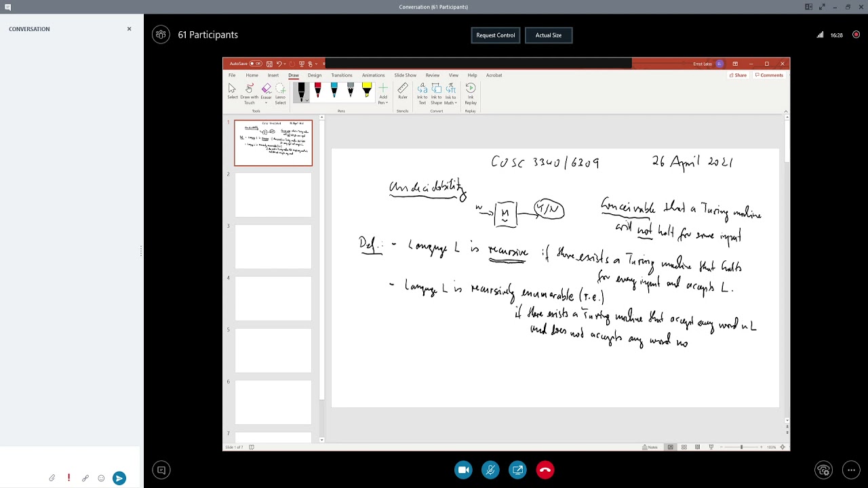Viewport: 868px width, 488px height.
Task: Choose the Lasso Select tool
Action: pos(280,94)
